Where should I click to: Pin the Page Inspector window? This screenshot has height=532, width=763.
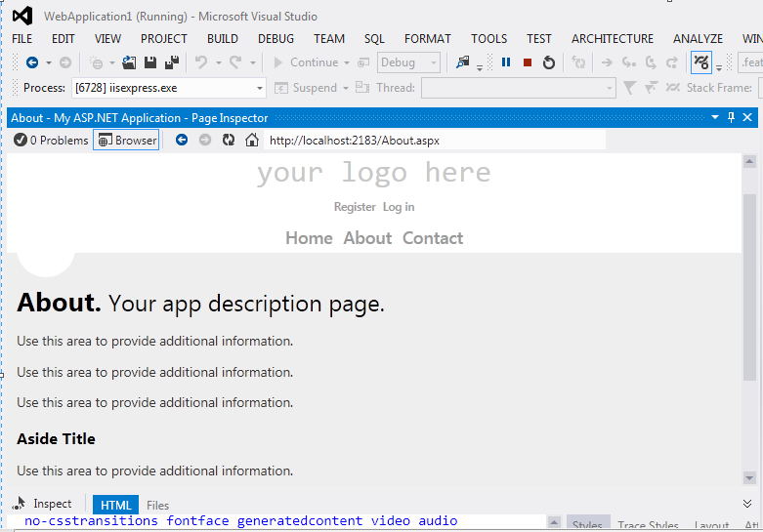(731, 117)
